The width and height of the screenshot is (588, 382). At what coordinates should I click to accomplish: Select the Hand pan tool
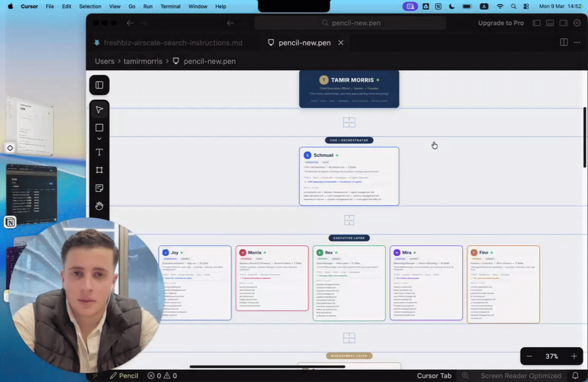99,206
